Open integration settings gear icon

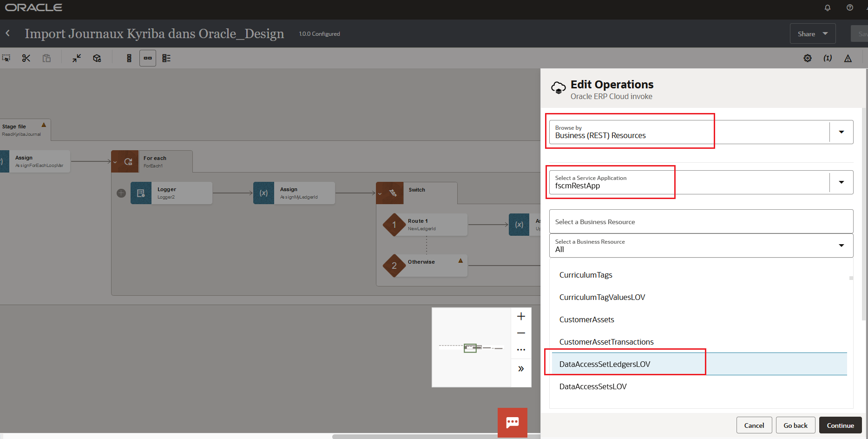(x=808, y=58)
